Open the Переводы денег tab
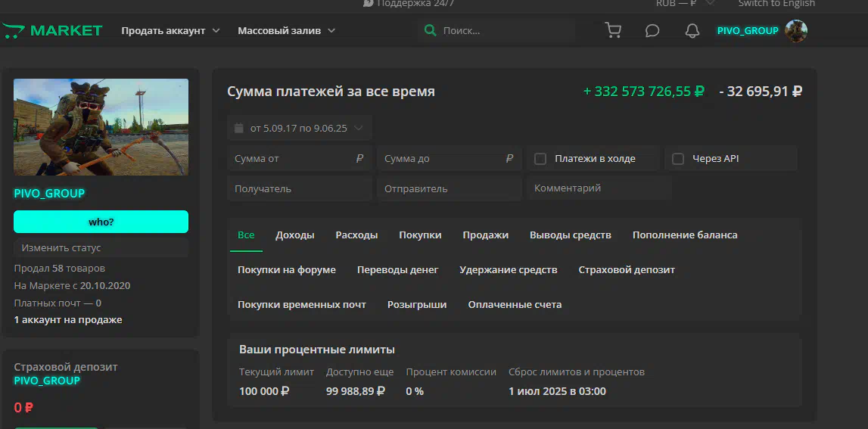The height and width of the screenshot is (429, 868). coord(397,270)
